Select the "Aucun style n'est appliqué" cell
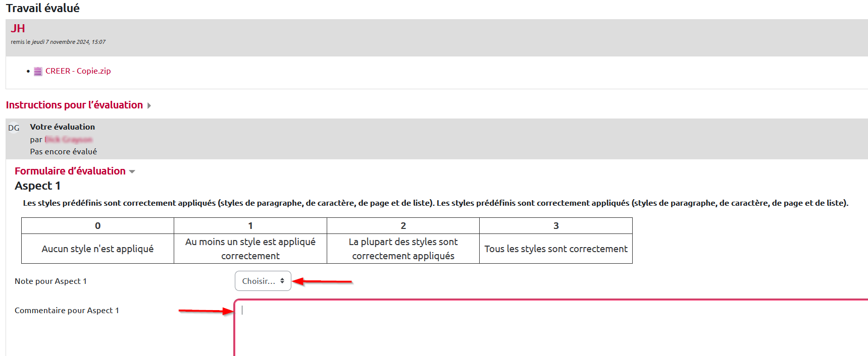Viewport: 868px width, 356px height. point(97,249)
